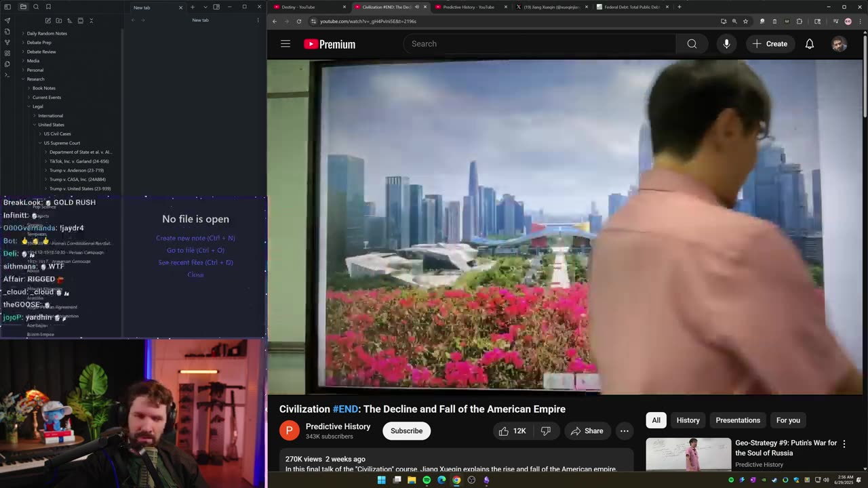Collapse the US Supreme Court folder
868x488 pixels.
(x=62, y=143)
